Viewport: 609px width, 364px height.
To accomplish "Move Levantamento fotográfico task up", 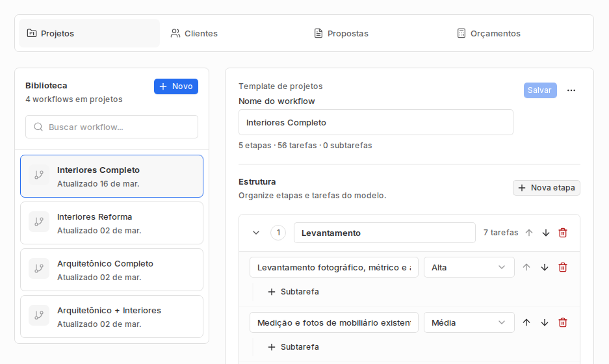I will [526, 267].
